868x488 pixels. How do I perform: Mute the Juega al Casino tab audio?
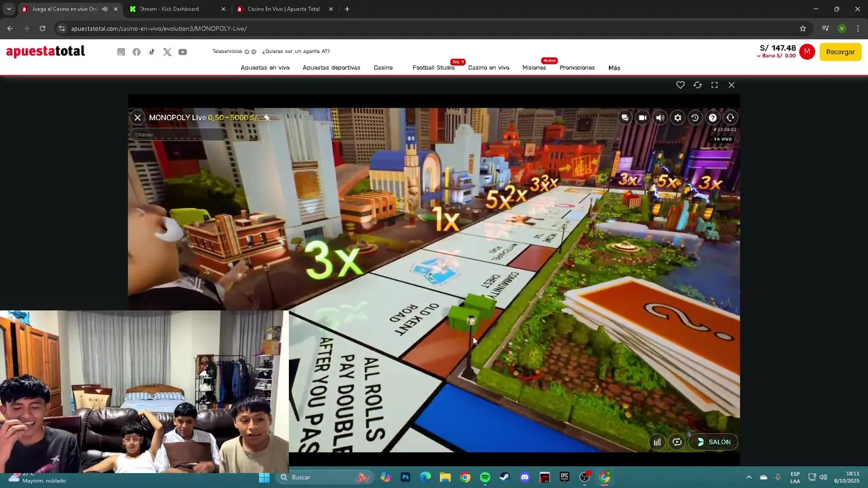point(104,9)
